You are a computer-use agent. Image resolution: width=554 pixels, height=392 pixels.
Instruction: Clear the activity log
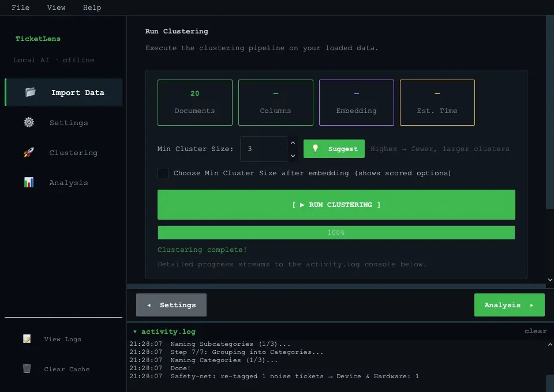[x=536, y=331]
